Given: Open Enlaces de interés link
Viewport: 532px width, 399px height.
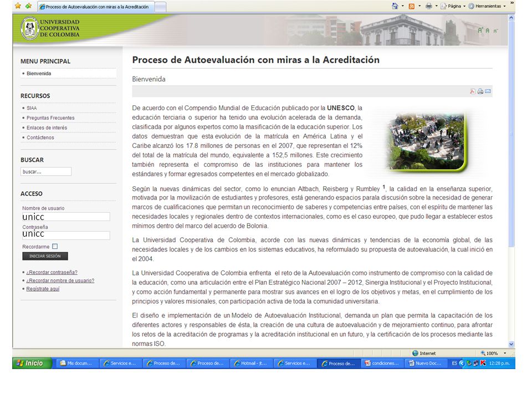Looking at the screenshot, I should pyautogui.click(x=47, y=127).
